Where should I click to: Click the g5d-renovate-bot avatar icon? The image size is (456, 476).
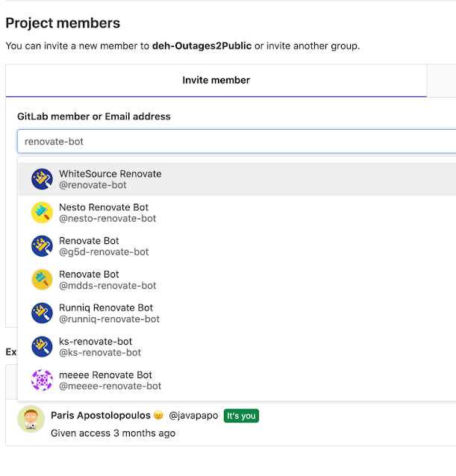[x=43, y=246]
